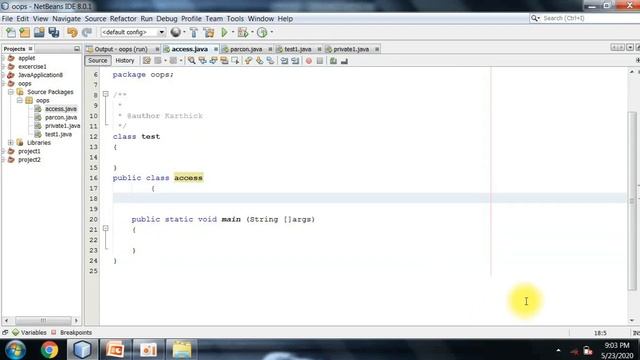Open the Run Project dropdown arrow
The width and height of the screenshot is (640, 360).
tap(233, 32)
